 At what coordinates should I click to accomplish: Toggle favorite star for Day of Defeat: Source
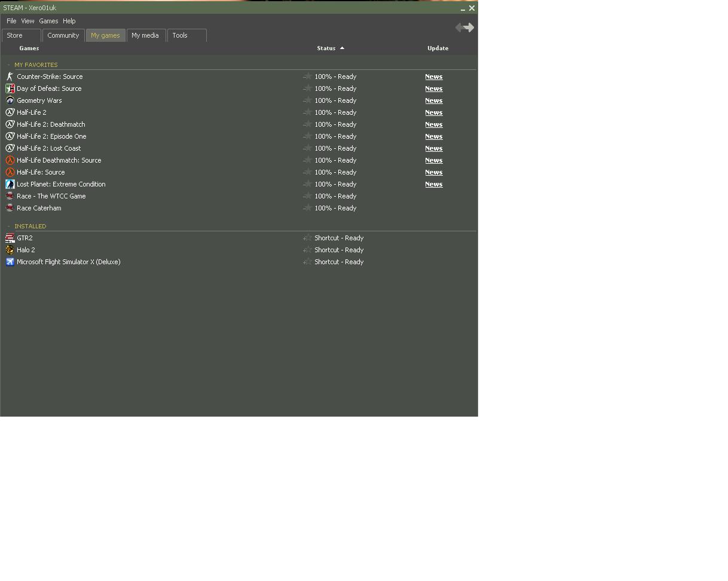coord(307,88)
